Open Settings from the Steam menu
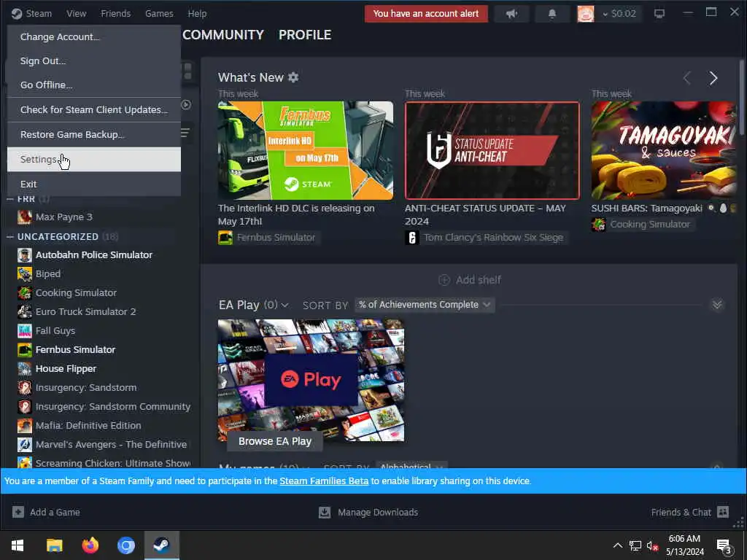 tap(94, 160)
